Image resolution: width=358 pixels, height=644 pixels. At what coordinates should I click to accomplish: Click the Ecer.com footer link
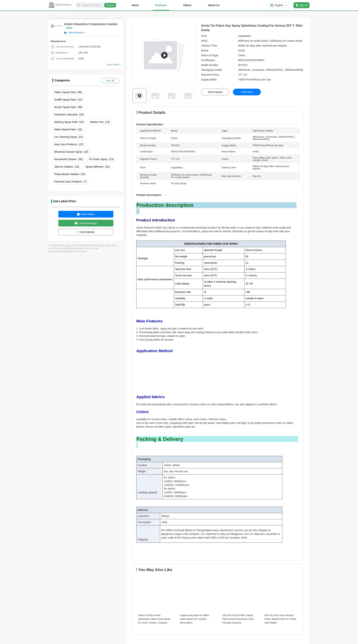click(x=82, y=251)
